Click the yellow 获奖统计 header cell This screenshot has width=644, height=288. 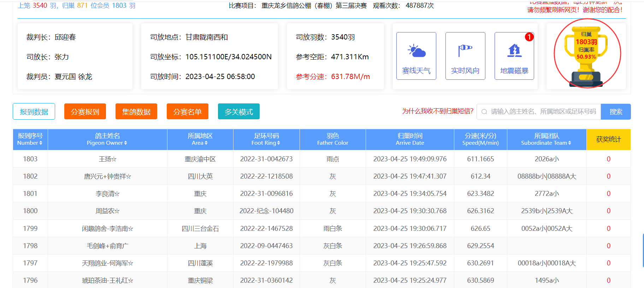tap(608, 139)
